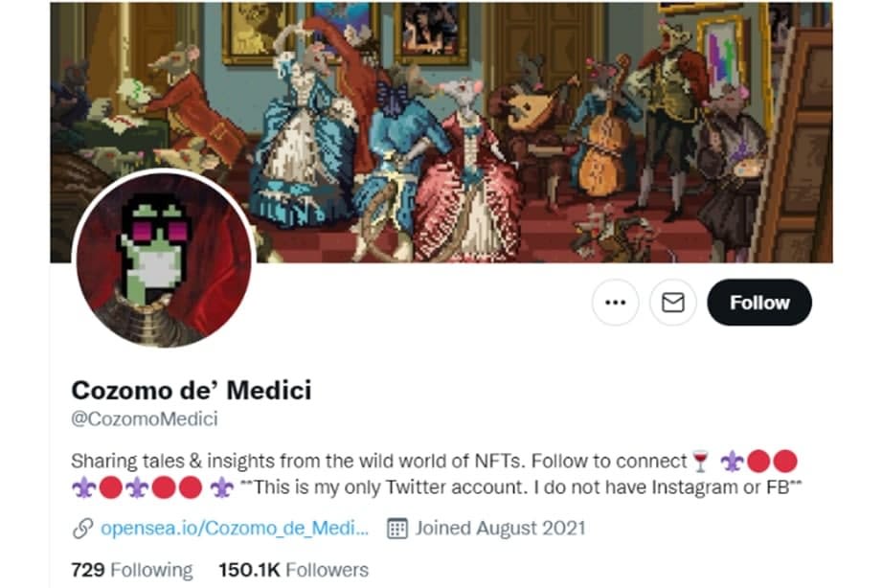View the 729 Following list
882x588 pixels.
[x=131, y=570]
